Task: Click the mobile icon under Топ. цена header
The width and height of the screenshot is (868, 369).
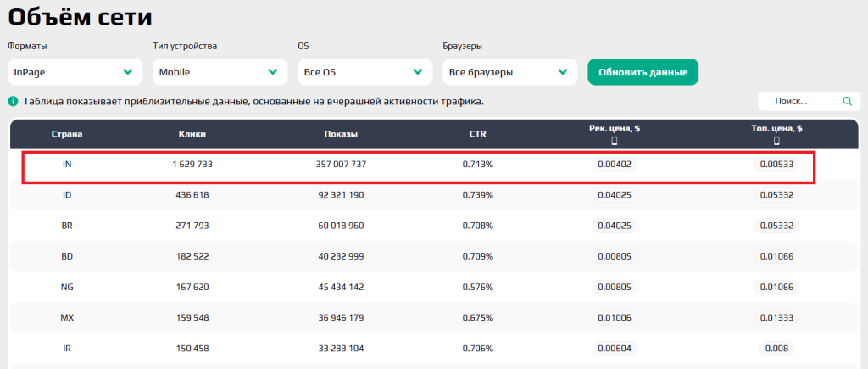Action: pos(776,141)
